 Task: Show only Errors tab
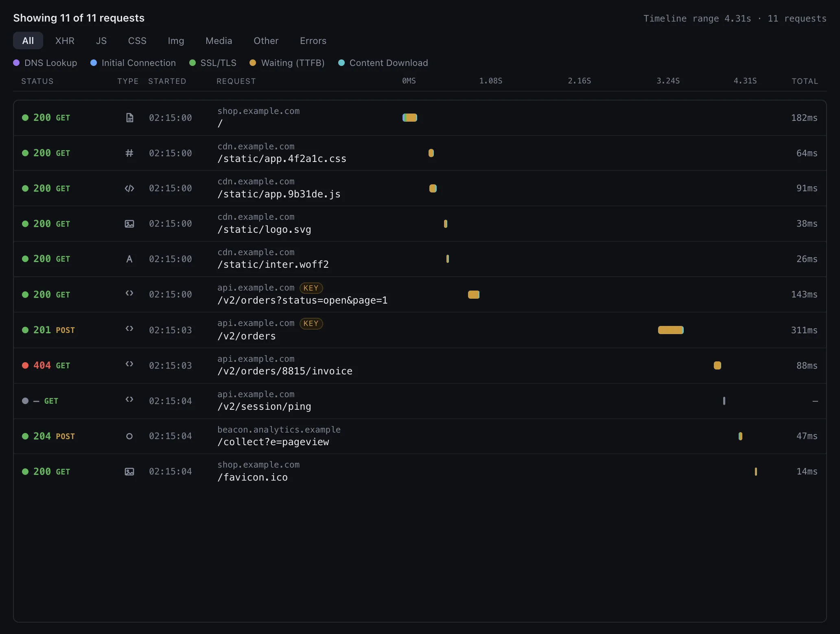pos(313,41)
